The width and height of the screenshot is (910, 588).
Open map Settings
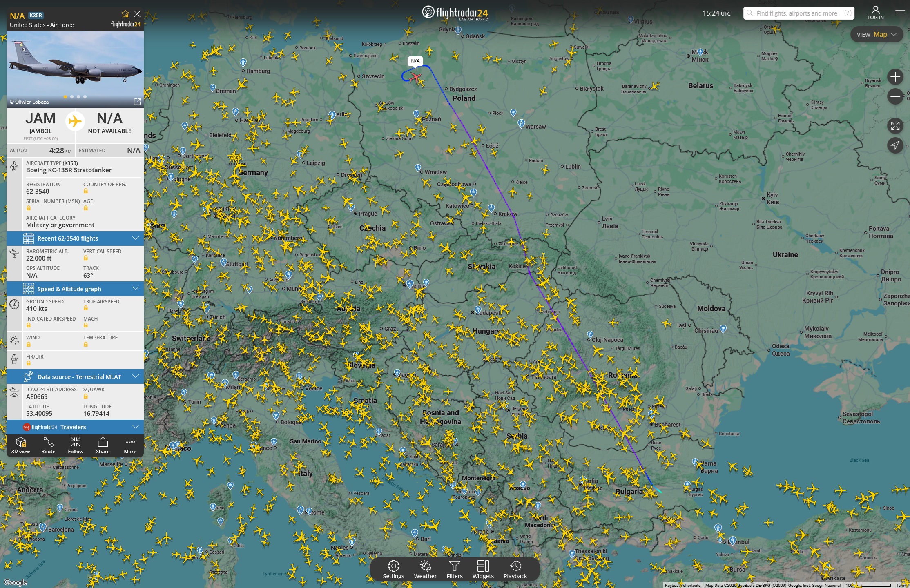point(393,570)
